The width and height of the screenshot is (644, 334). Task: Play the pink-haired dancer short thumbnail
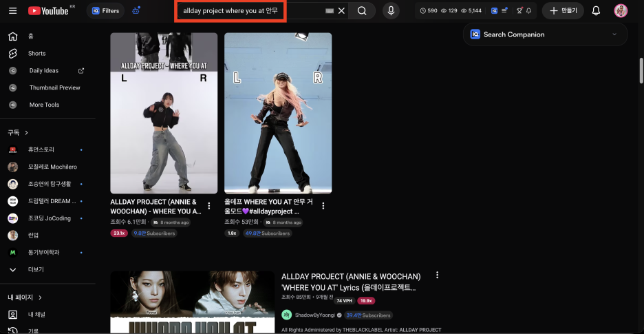click(x=278, y=113)
